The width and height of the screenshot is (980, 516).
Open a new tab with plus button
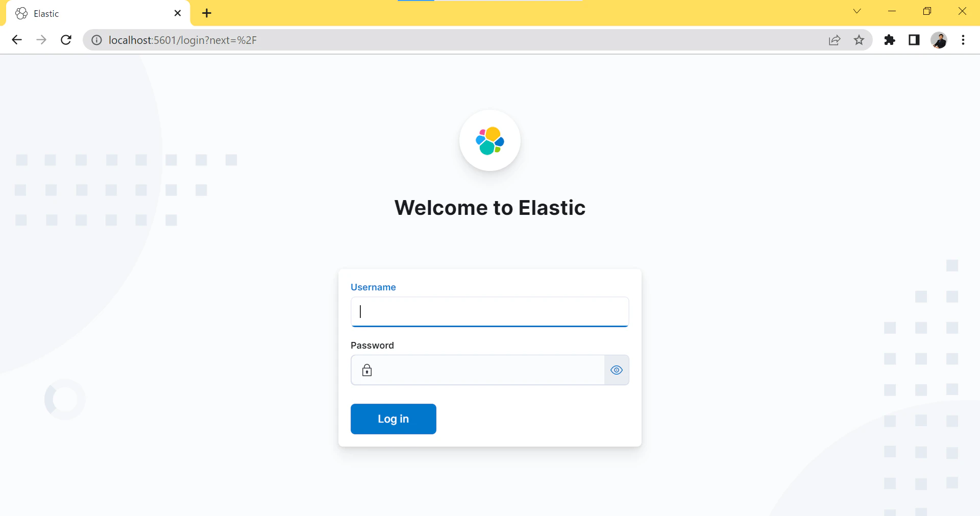coord(207,13)
